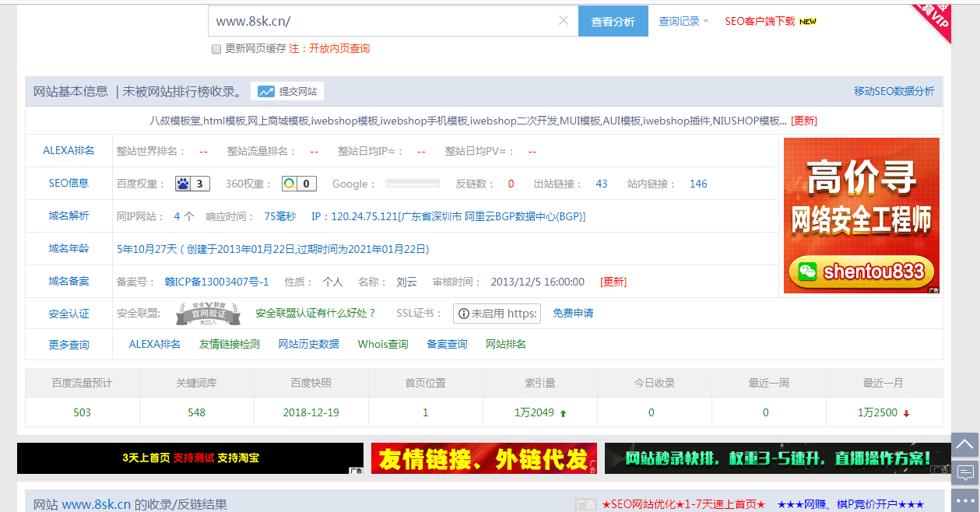Open Whois查询 query
Screen dimensions: 980x512
(x=383, y=344)
